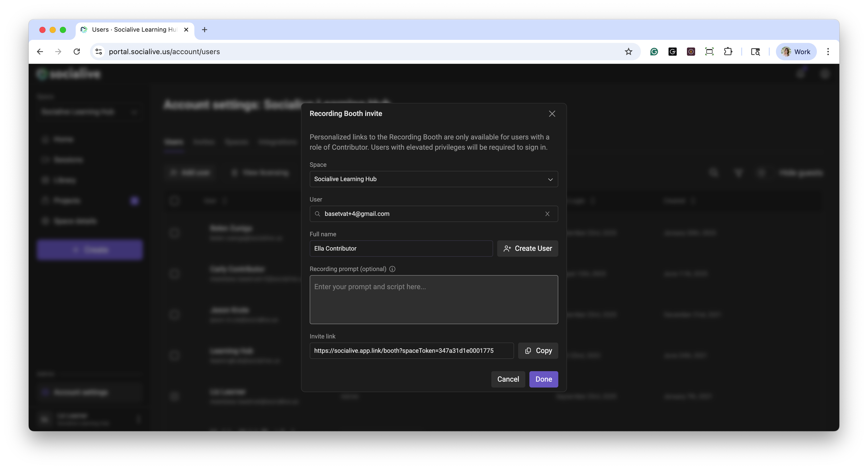Open the Space dropdown
This screenshot has width=868, height=469.
tap(433, 179)
